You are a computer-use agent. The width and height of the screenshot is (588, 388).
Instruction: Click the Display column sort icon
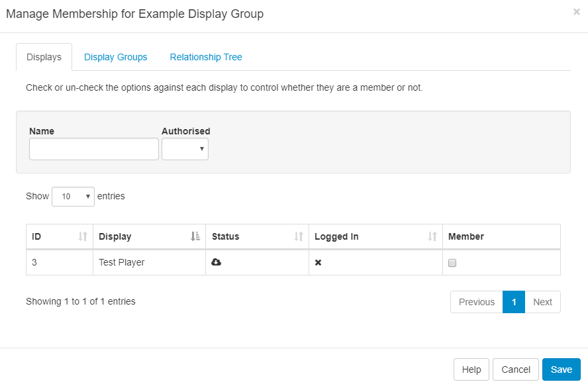click(x=195, y=236)
